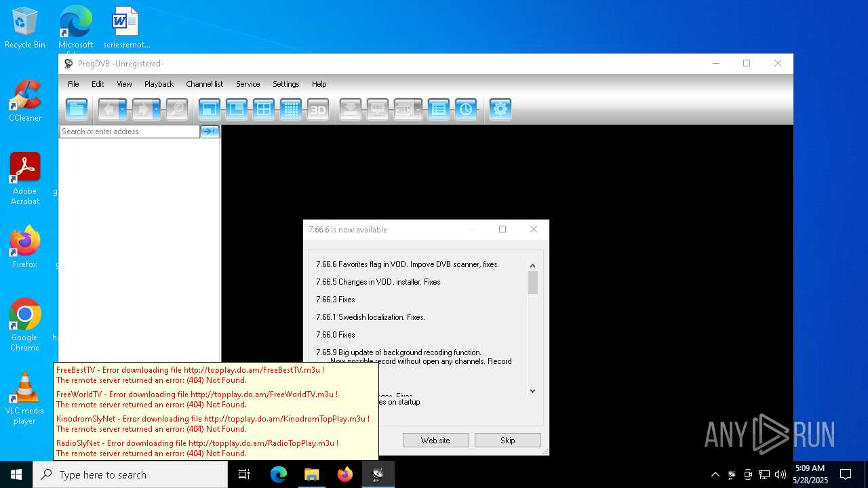
Task: Click the ProgDVB taskbar button
Action: [x=378, y=474]
